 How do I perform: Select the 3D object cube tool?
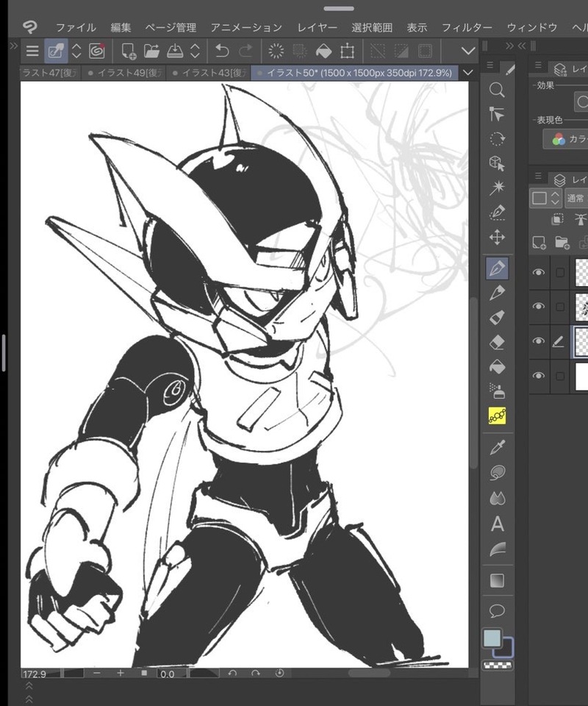[x=497, y=163]
